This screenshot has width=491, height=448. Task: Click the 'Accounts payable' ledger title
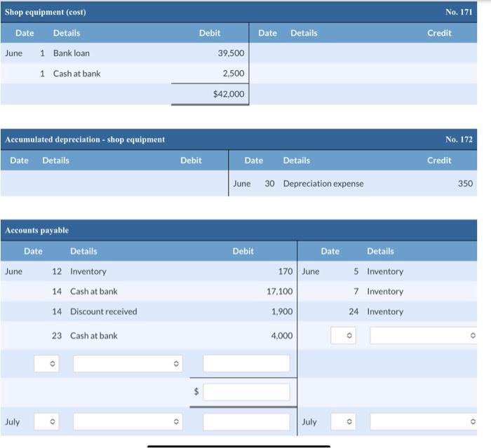(36, 231)
